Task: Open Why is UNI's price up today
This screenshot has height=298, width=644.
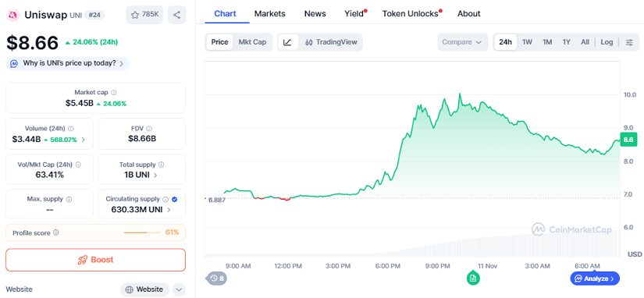Action: (x=67, y=64)
